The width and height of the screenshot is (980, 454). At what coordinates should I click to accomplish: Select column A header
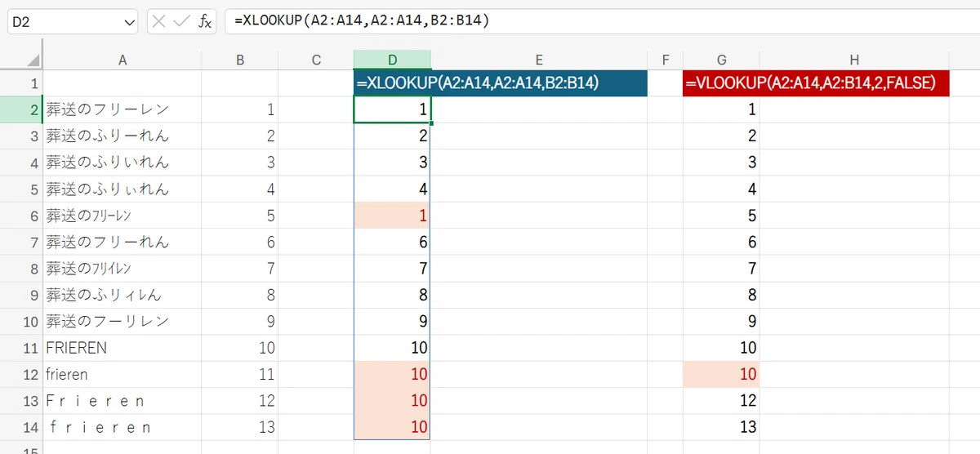click(x=122, y=60)
